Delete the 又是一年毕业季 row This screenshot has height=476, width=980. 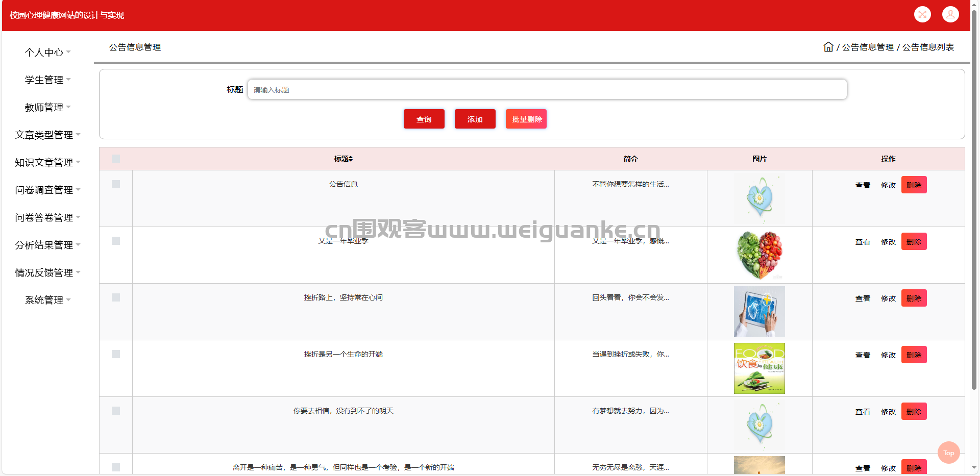(914, 241)
